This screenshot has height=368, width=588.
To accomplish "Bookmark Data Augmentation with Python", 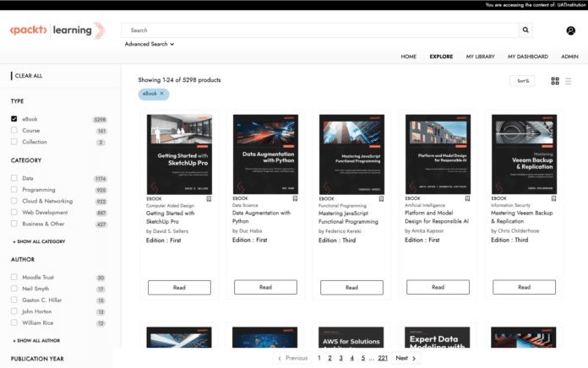I will 295,198.
